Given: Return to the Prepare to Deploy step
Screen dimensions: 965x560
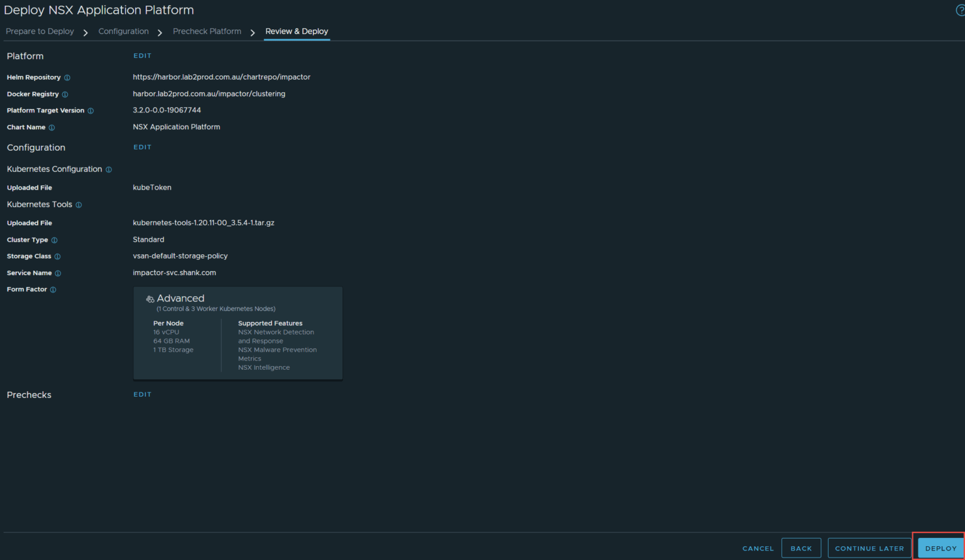Looking at the screenshot, I should pos(40,31).
